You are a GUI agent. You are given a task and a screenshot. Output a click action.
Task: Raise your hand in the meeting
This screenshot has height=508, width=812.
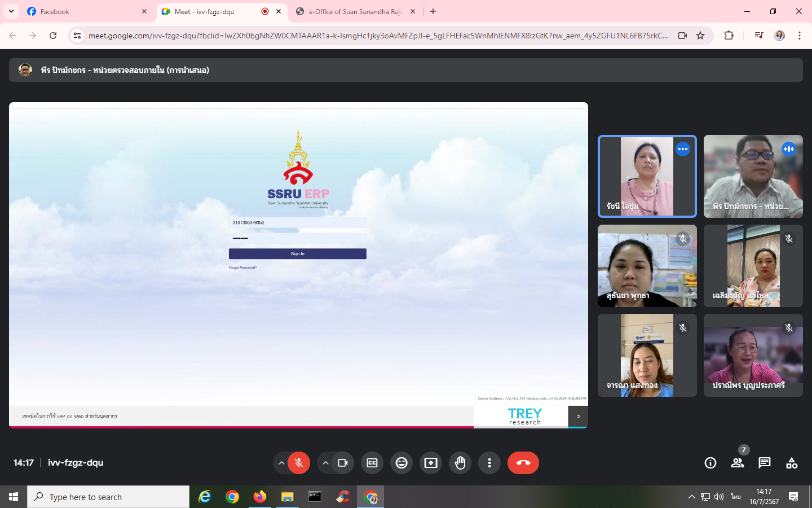(460, 463)
